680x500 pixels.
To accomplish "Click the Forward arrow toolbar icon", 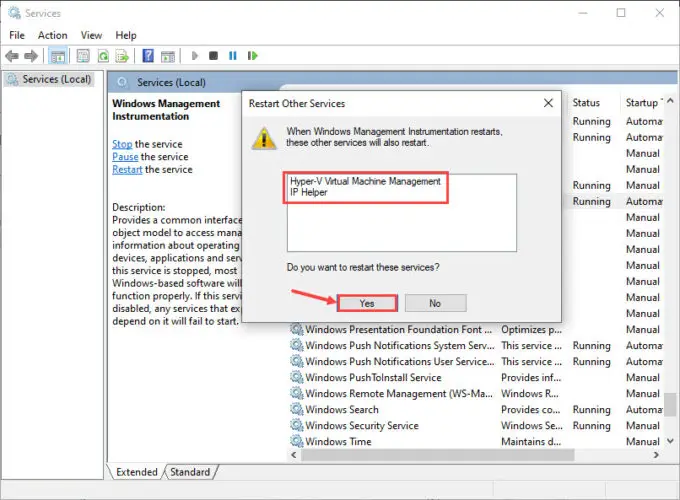I will [31, 56].
